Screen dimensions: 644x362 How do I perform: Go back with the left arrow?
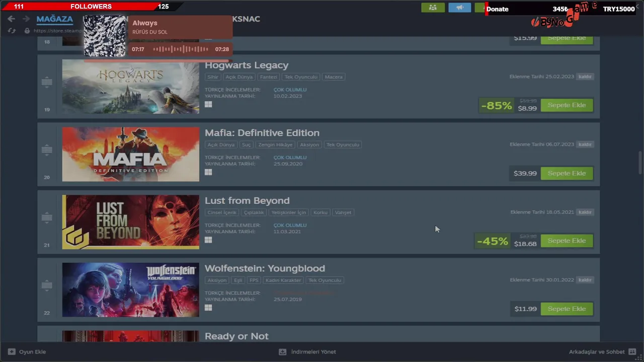[12, 19]
